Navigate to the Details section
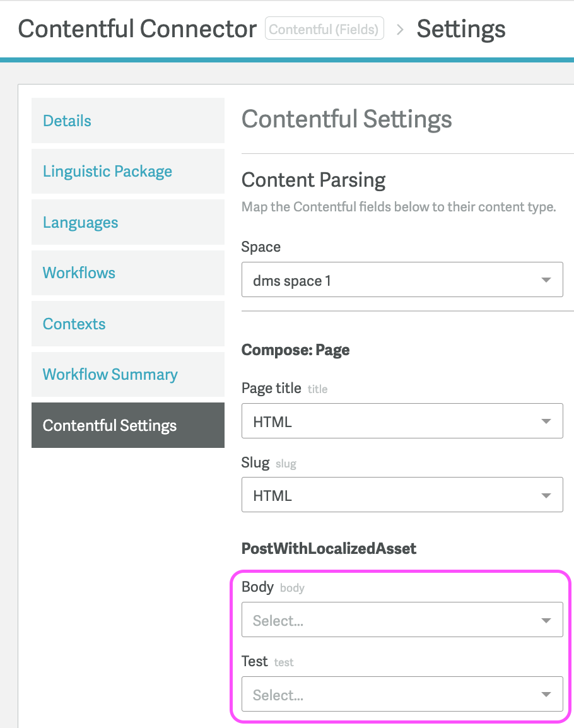The image size is (574, 728). click(67, 120)
